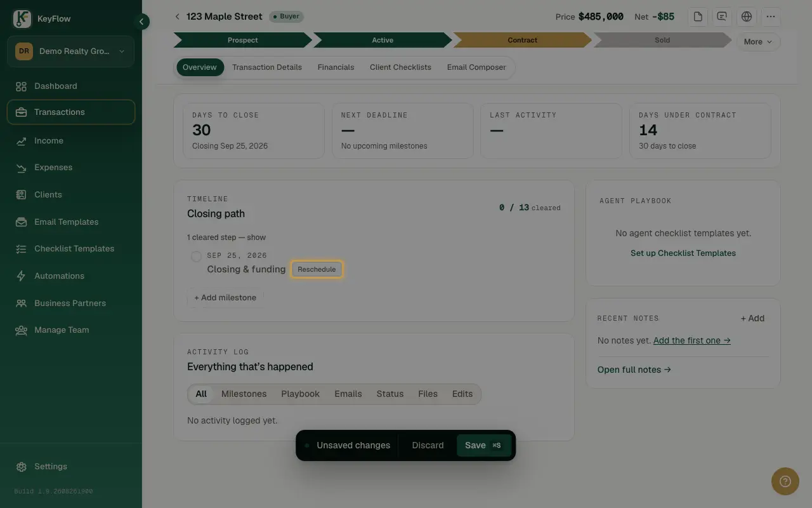Click the Next Deadline card
812x508 pixels.
(x=403, y=131)
